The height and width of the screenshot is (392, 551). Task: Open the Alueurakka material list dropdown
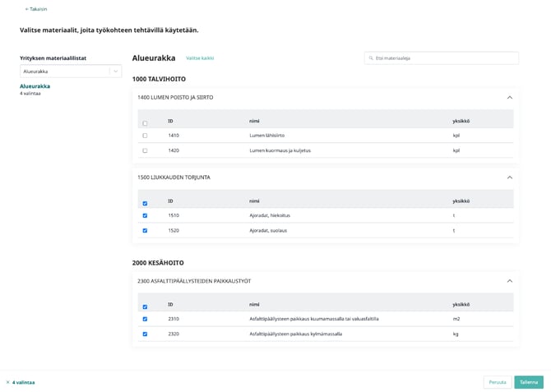(115, 71)
